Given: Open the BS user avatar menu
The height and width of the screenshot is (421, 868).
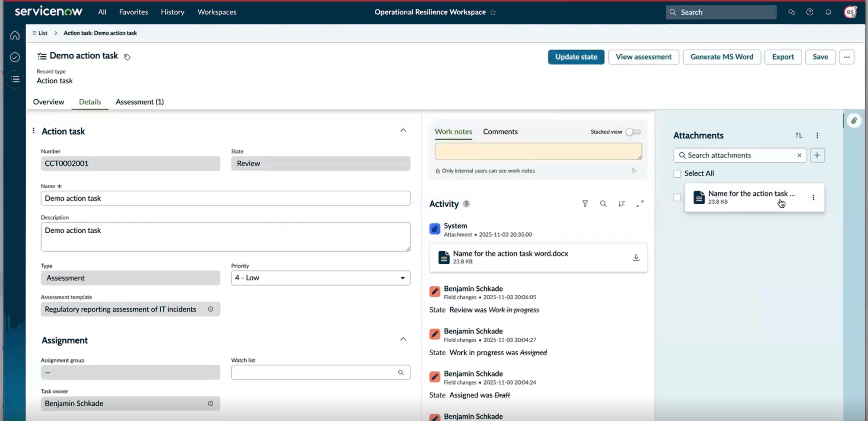Looking at the screenshot, I should click(x=850, y=12).
